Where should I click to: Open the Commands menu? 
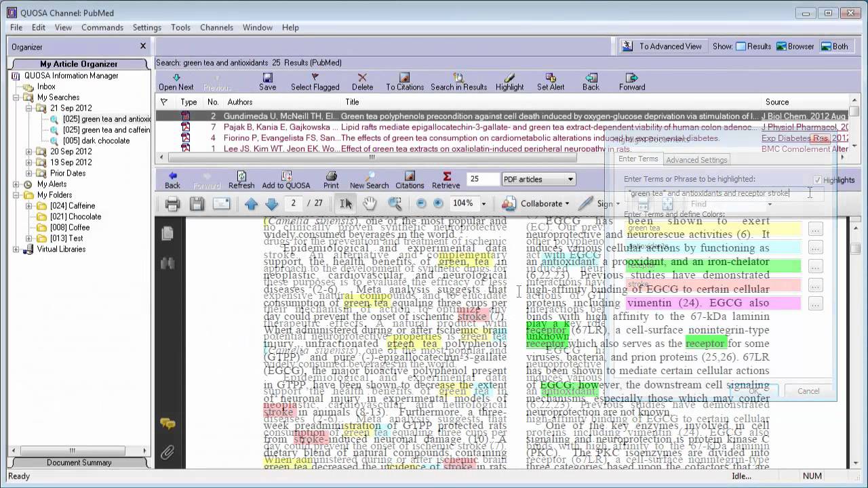coord(102,27)
